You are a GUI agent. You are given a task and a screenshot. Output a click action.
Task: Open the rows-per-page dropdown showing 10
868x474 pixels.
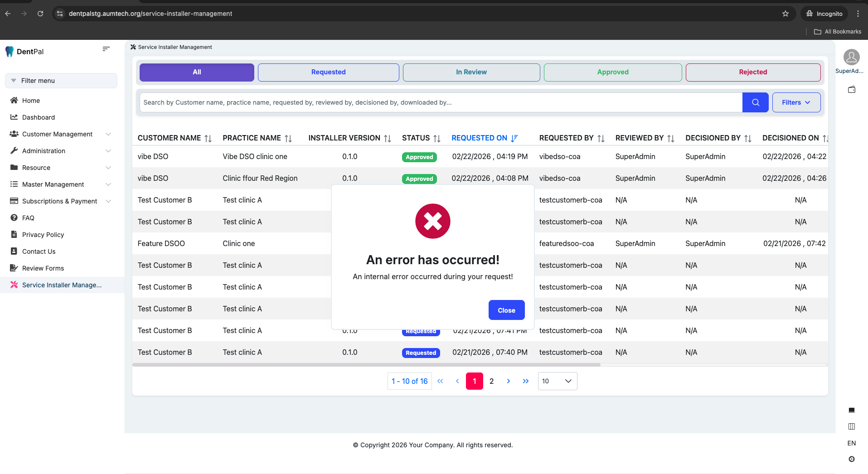(557, 381)
